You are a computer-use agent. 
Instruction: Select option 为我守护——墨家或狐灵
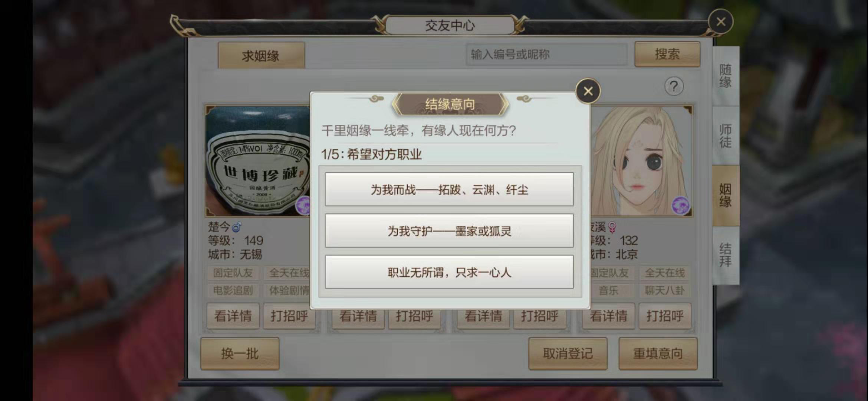[x=449, y=231]
